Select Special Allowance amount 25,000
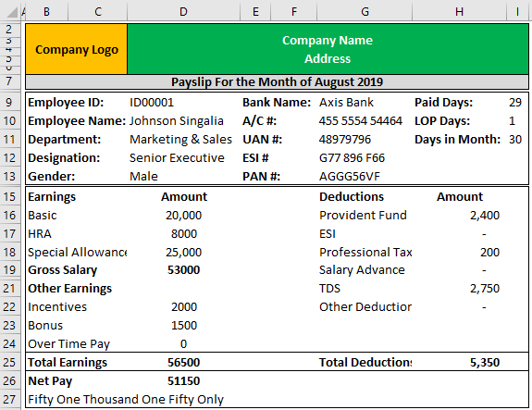 183,252
